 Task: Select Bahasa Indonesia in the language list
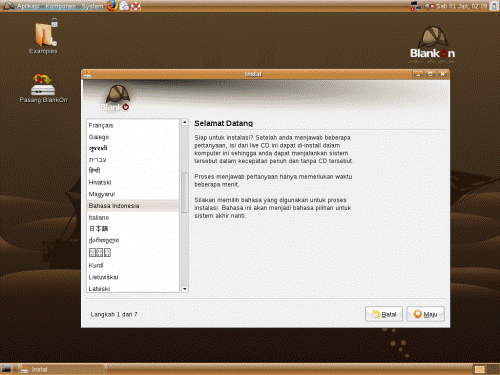(x=133, y=206)
